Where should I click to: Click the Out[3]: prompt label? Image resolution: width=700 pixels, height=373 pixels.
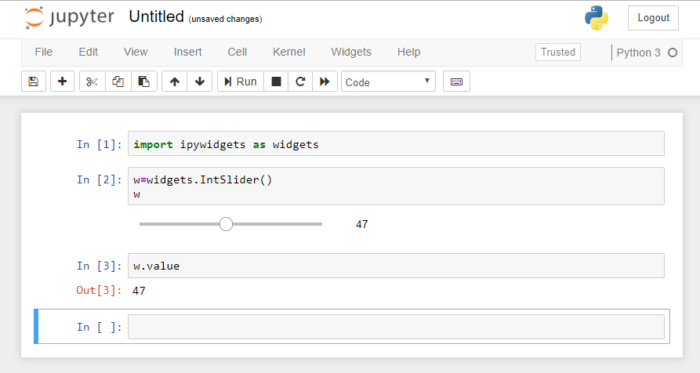[x=99, y=290]
